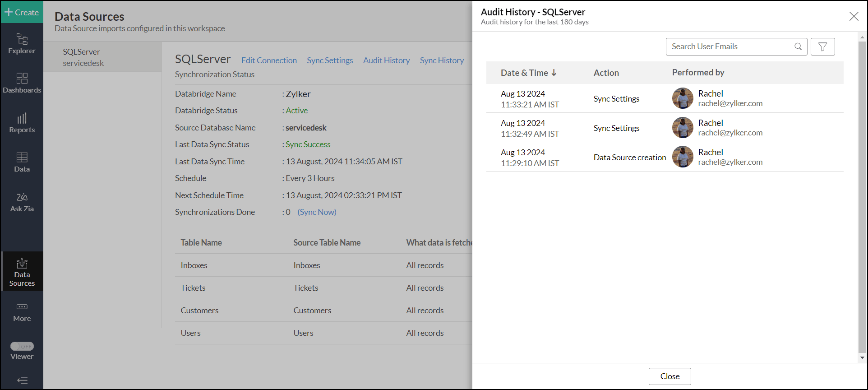Toggle the Viewer mode switch
Screen dimensions: 868x390
[x=22, y=346]
